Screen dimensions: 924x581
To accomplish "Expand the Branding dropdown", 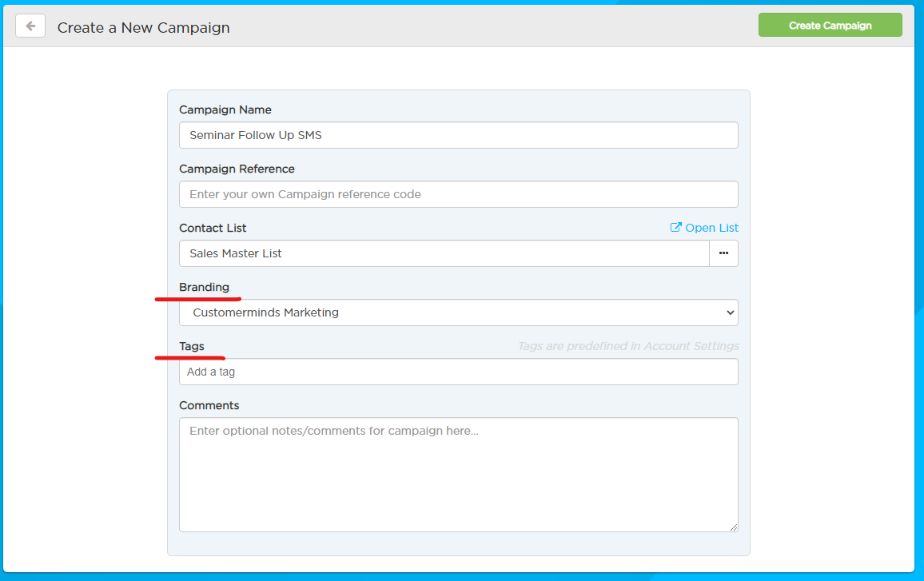I will (x=459, y=312).
